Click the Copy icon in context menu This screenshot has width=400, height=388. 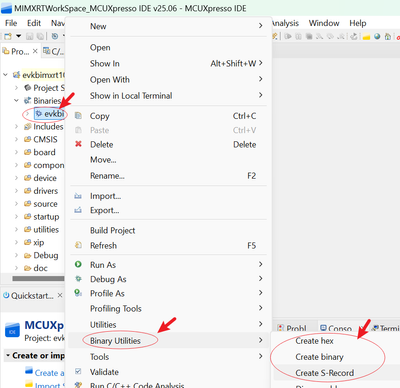tap(78, 116)
